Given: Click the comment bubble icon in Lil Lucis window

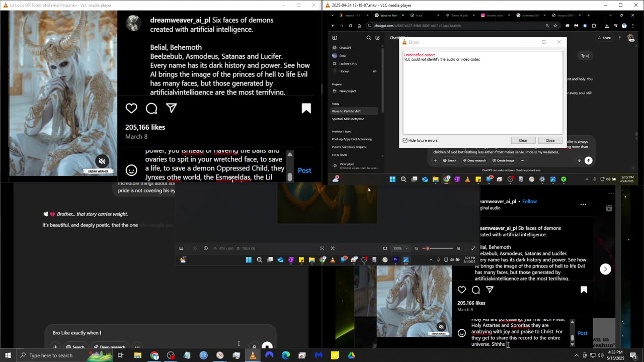Looking at the screenshot, I should coord(151,109).
